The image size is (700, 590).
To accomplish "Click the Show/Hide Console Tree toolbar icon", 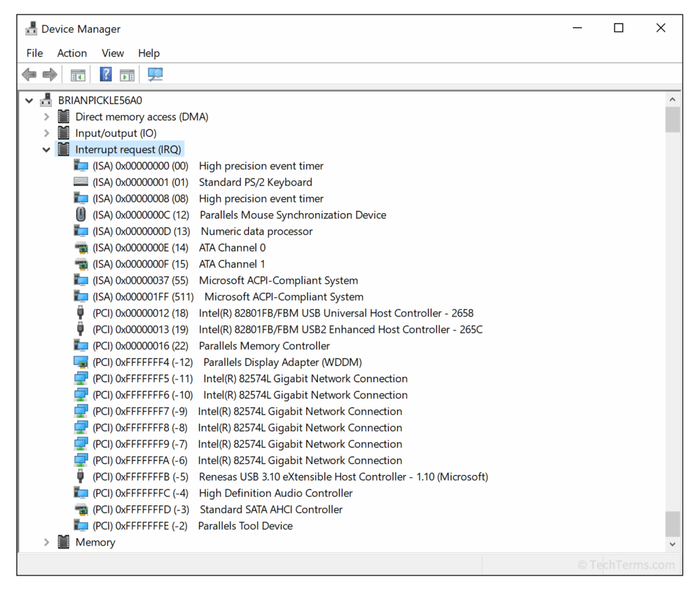I will click(x=77, y=74).
